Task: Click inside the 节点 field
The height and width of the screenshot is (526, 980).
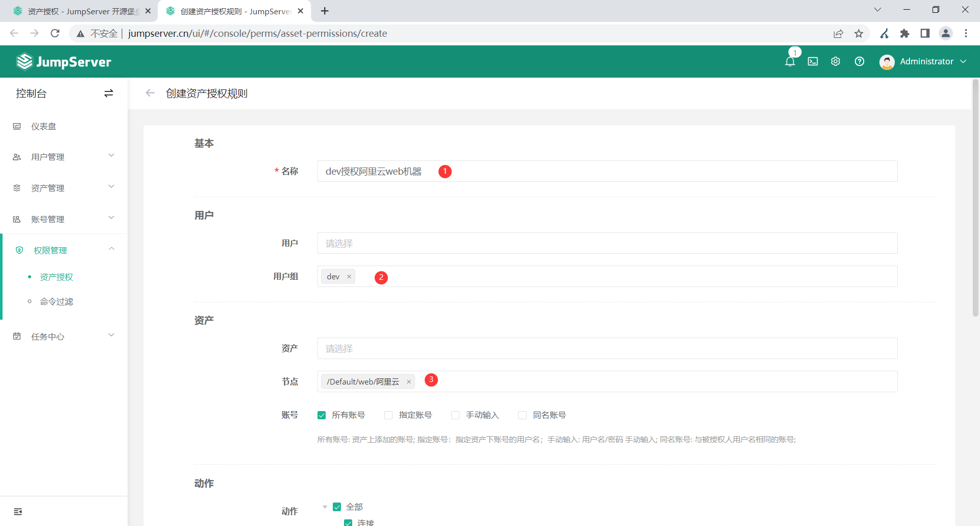Action: 607,381
